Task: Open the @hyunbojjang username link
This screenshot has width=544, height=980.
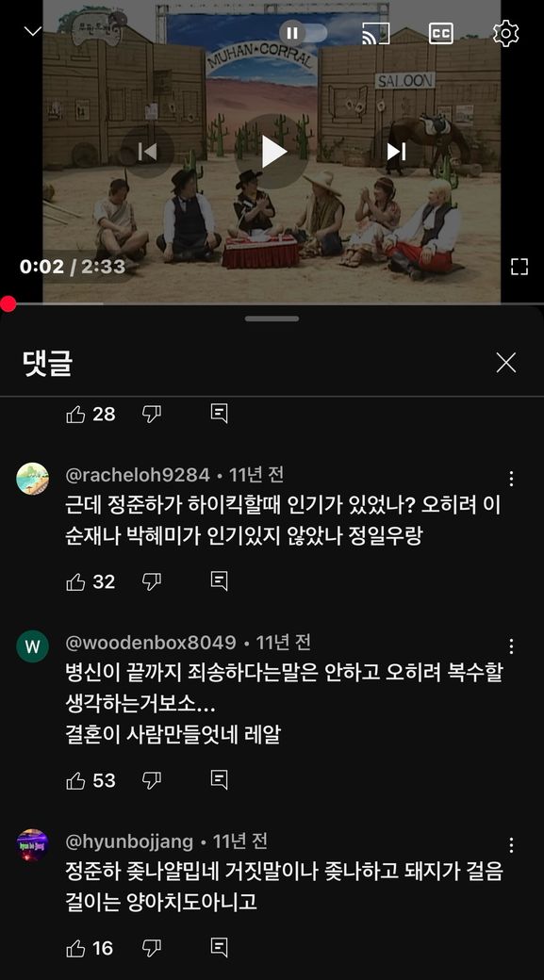Action: [x=129, y=841]
